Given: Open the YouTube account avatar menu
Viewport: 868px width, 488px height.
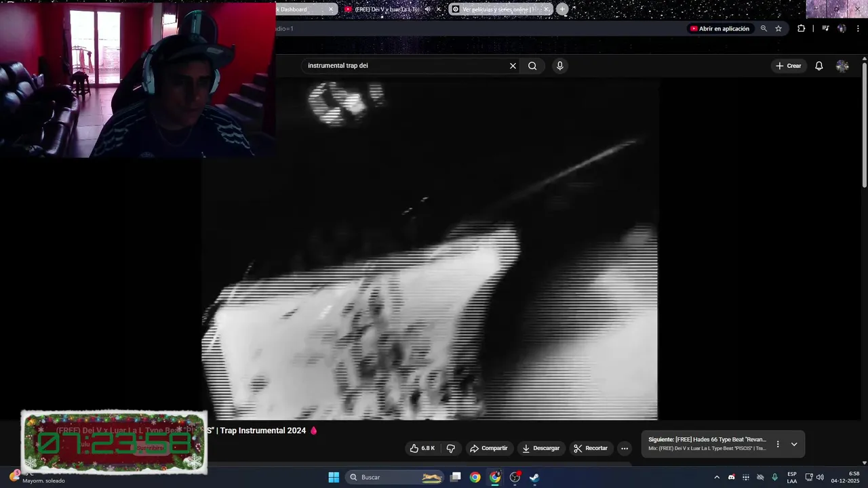Looking at the screenshot, I should (x=842, y=66).
